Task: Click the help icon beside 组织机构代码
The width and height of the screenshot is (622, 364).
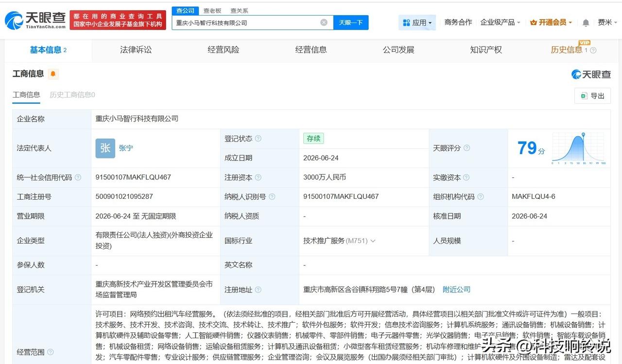Action: [x=480, y=197]
